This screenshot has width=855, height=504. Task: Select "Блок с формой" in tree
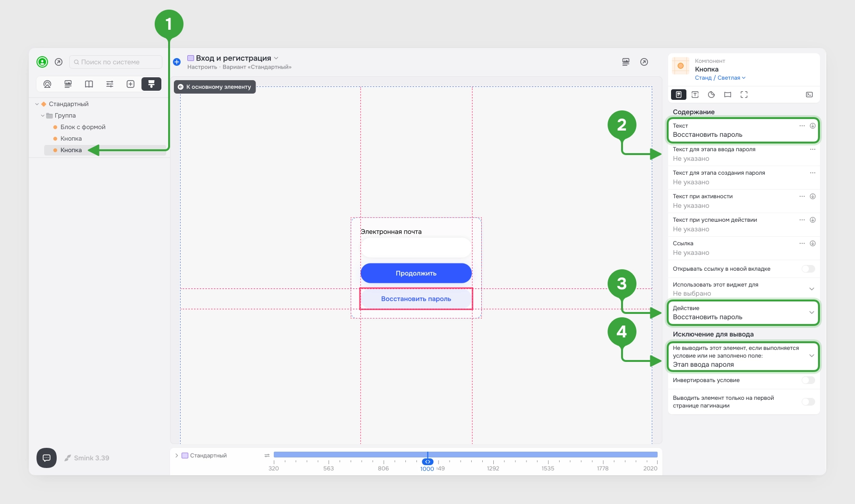coord(83,127)
